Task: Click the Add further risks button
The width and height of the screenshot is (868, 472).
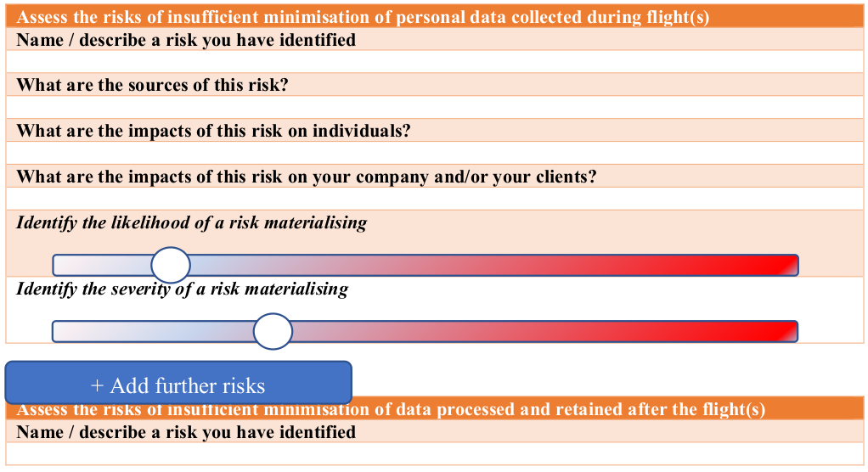Action: (x=178, y=383)
